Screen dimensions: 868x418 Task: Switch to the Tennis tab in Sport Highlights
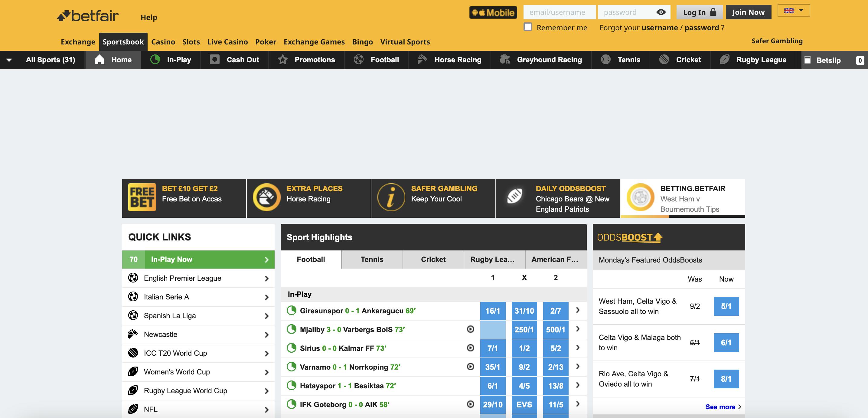[x=372, y=259]
